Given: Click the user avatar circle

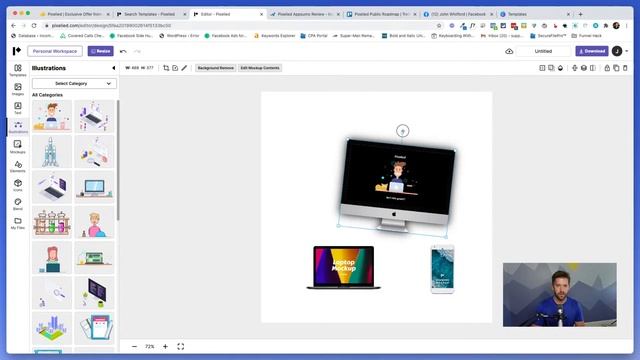Looking at the screenshot, I should pyautogui.click(x=617, y=51).
